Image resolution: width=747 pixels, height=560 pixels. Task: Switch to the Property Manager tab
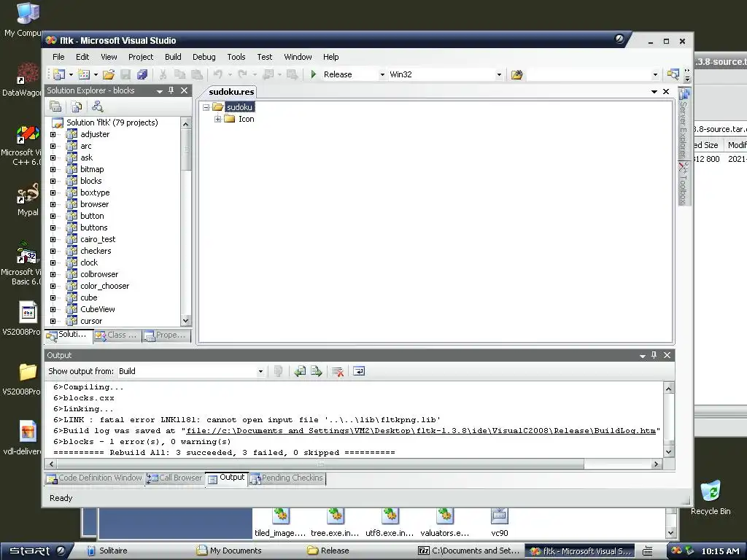click(x=166, y=335)
